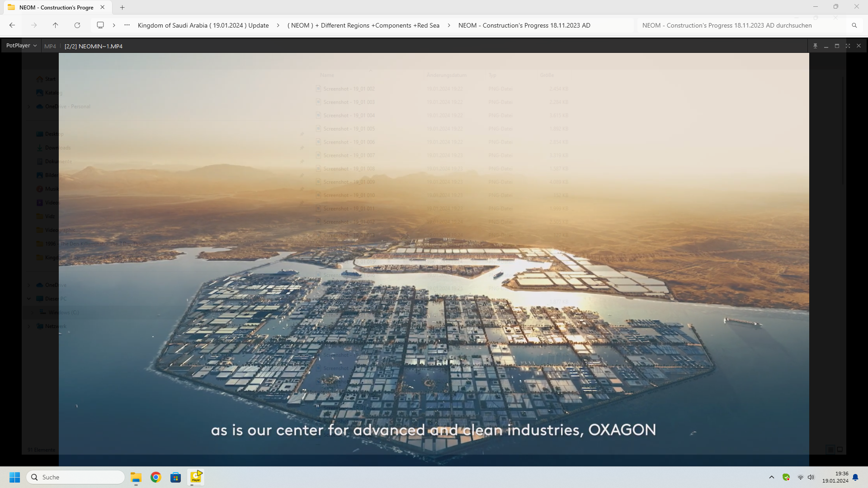Screen dimensions: 868x488
Task: Open the Windows Start menu
Action: pyautogui.click(x=15, y=477)
